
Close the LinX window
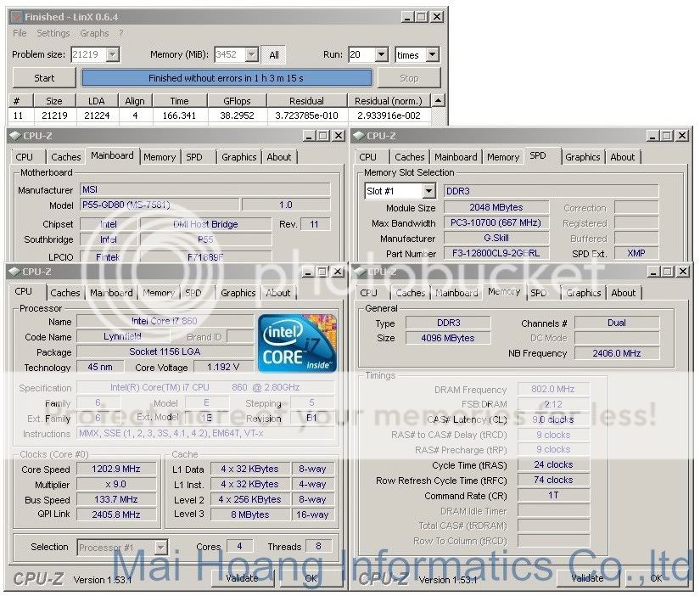(437, 17)
